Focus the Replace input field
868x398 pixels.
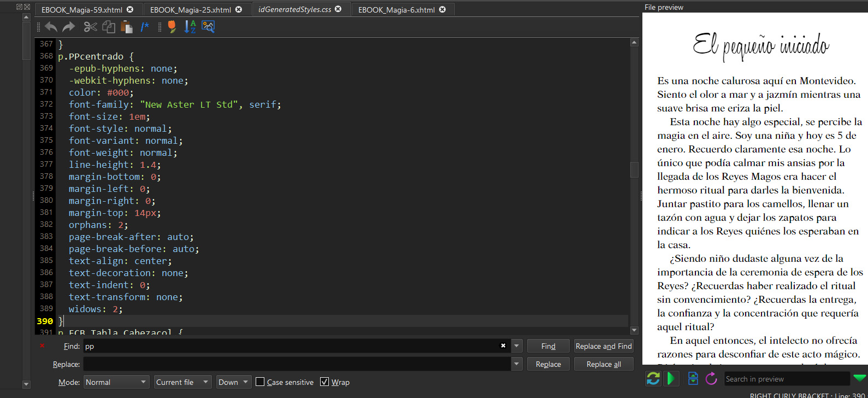(x=297, y=364)
